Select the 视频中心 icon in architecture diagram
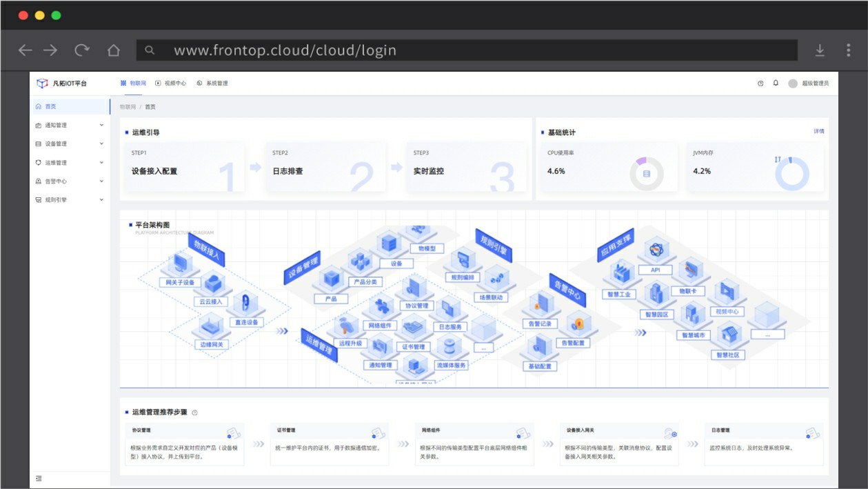The image size is (868, 489). (x=726, y=293)
